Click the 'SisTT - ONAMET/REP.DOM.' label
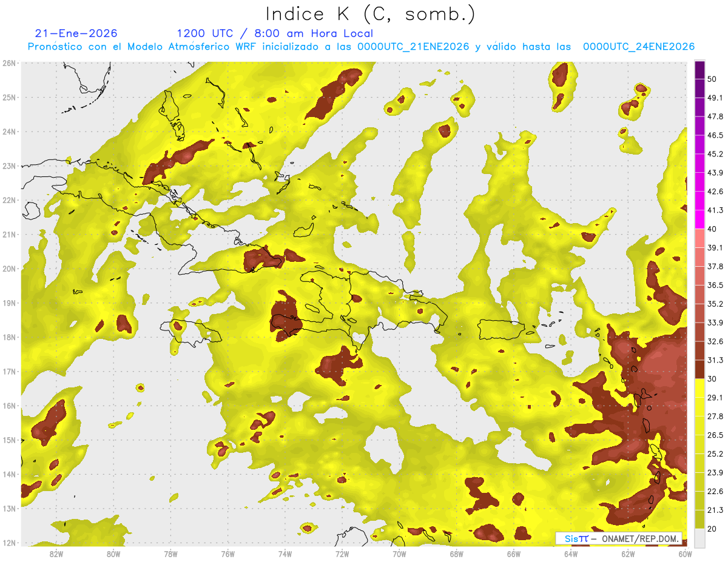This screenshot has width=728, height=562. tap(618, 538)
